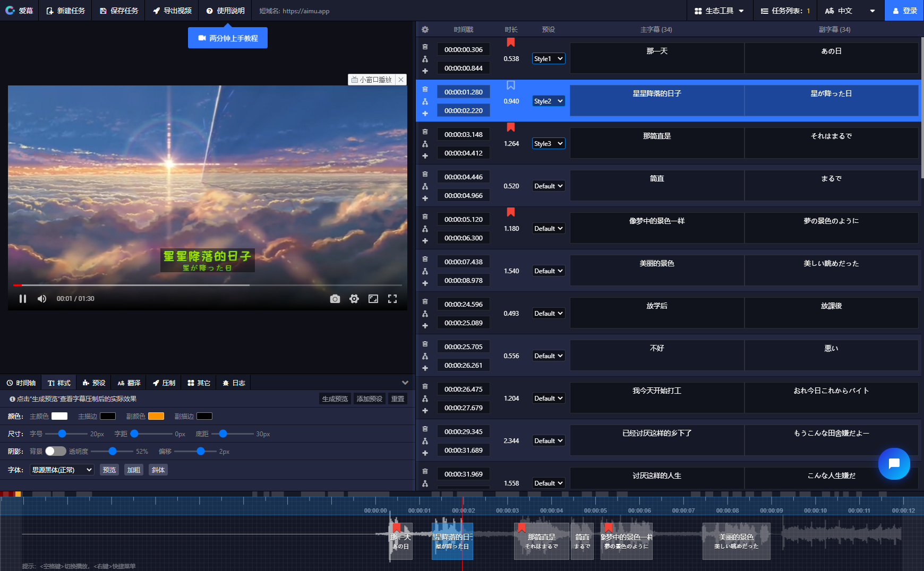Viewport: 924px width, 571px height.
Task: Open the 中文 language dropdown
Action: (850, 11)
